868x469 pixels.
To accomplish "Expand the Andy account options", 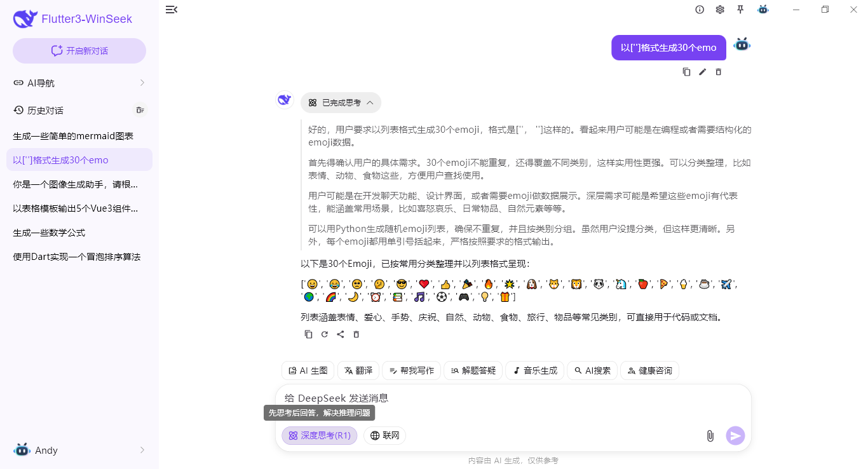I will point(79,450).
